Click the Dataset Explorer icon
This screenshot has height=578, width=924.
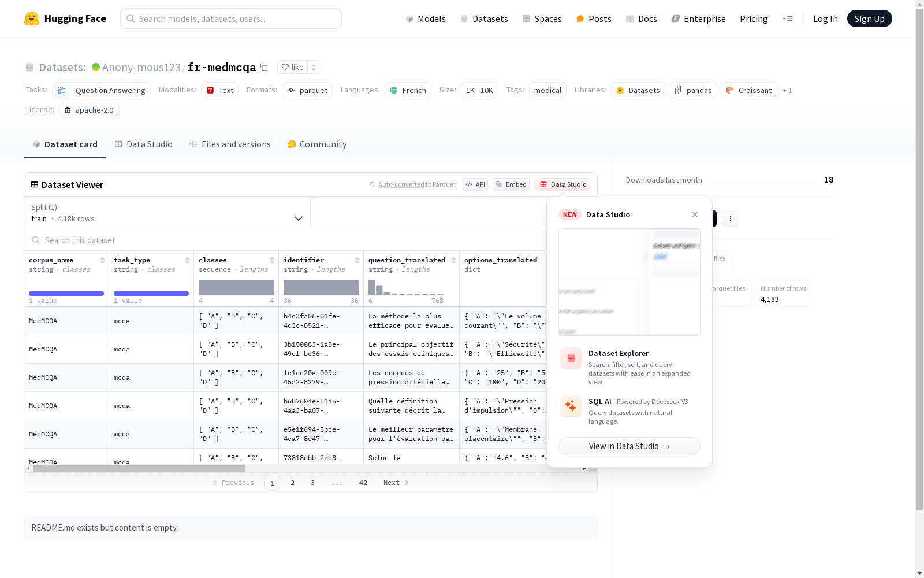pyautogui.click(x=571, y=358)
